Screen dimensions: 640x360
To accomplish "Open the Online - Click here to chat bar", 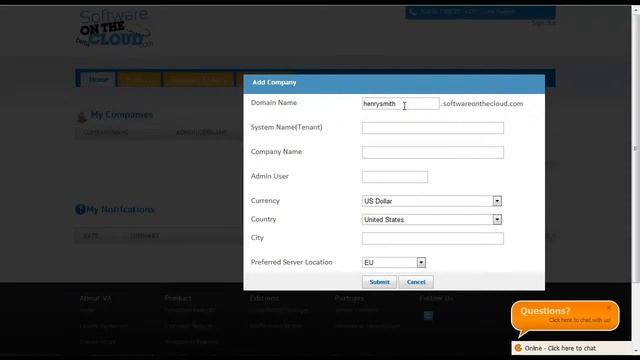I will click(x=571, y=348).
